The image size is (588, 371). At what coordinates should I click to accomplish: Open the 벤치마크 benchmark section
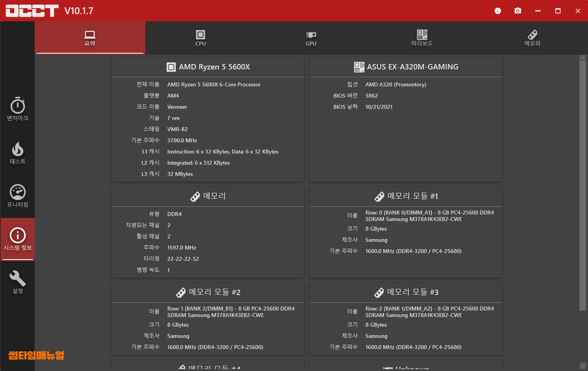click(x=18, y=109)
